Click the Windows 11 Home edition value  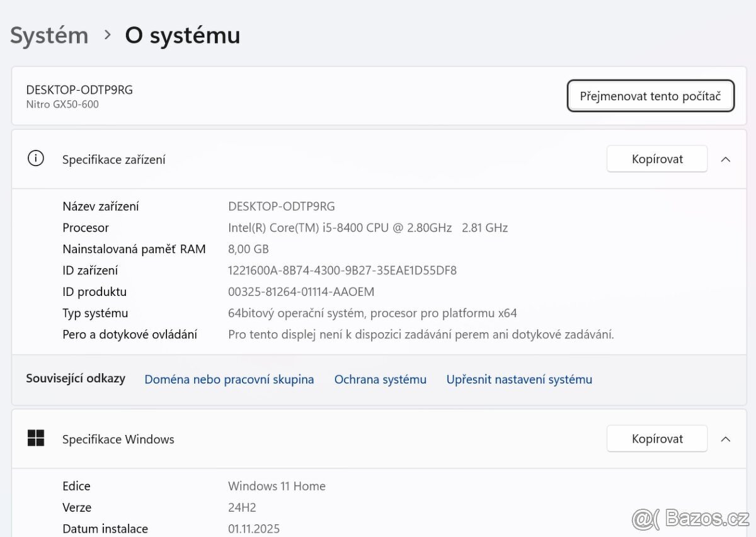pos(277,486)
